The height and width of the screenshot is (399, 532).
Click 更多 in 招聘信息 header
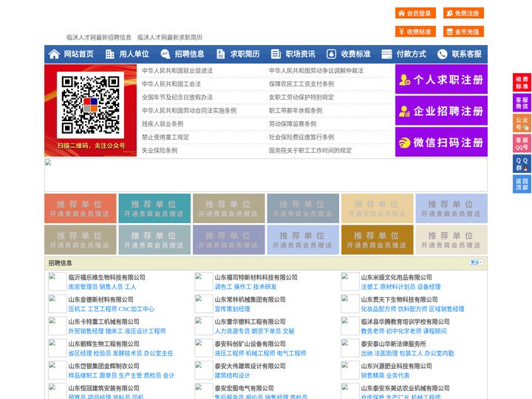click(477, 262)
